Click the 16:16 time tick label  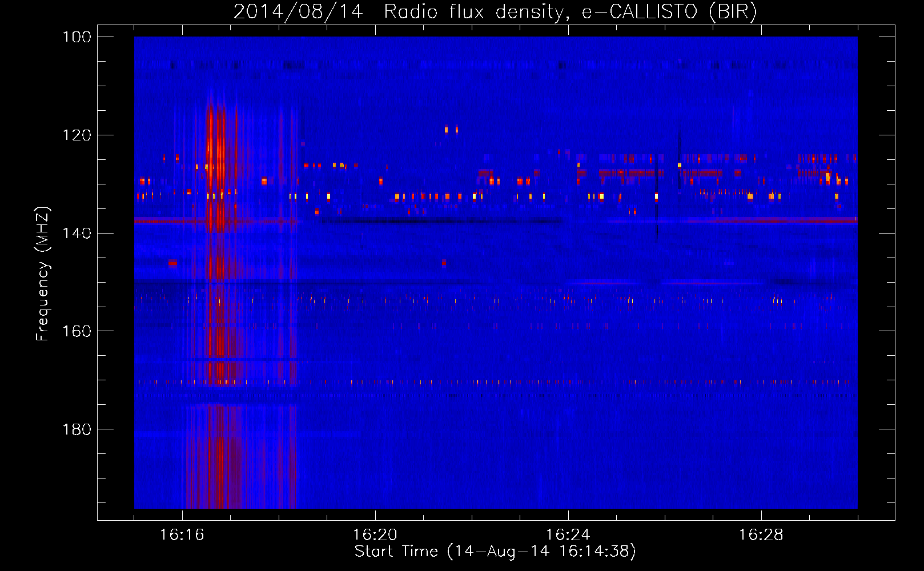[x=182, y=535]
